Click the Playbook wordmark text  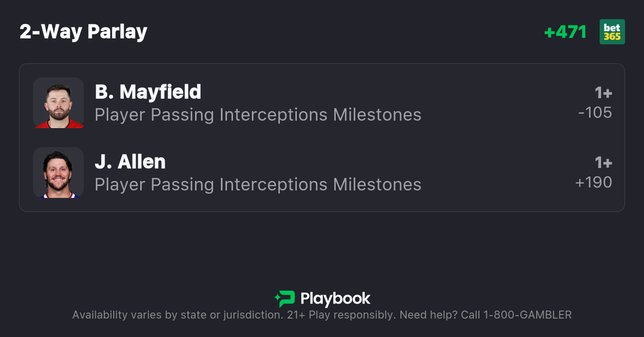tap(335, 299)
